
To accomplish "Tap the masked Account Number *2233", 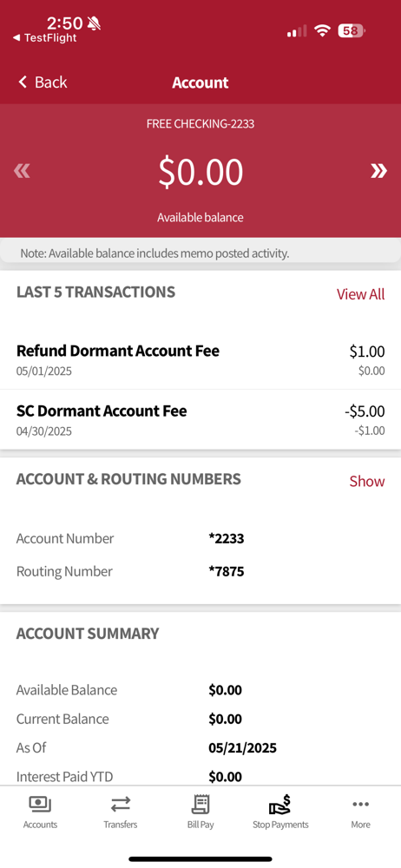I will (226, 539).
